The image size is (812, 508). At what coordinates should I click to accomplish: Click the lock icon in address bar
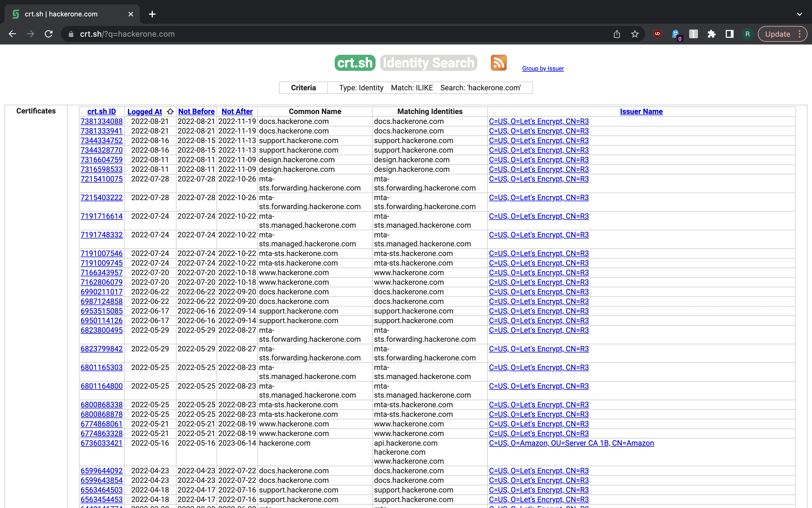[71, 34]
